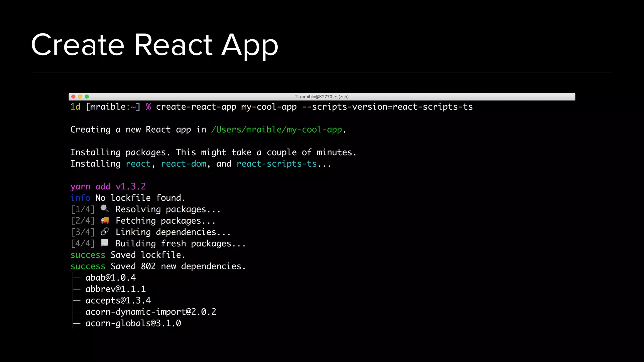Click the purple yarn add v1.3.2 line
The width and height of the screenshot is (644, 362).
click(x=108, y=186)
